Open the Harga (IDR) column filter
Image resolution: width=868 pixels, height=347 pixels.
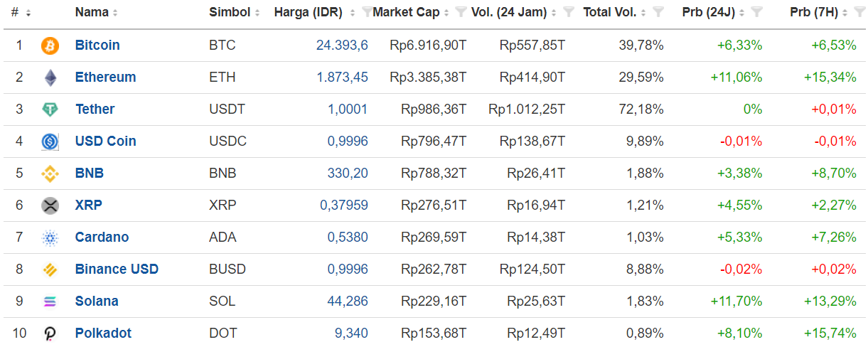(367, 12)
